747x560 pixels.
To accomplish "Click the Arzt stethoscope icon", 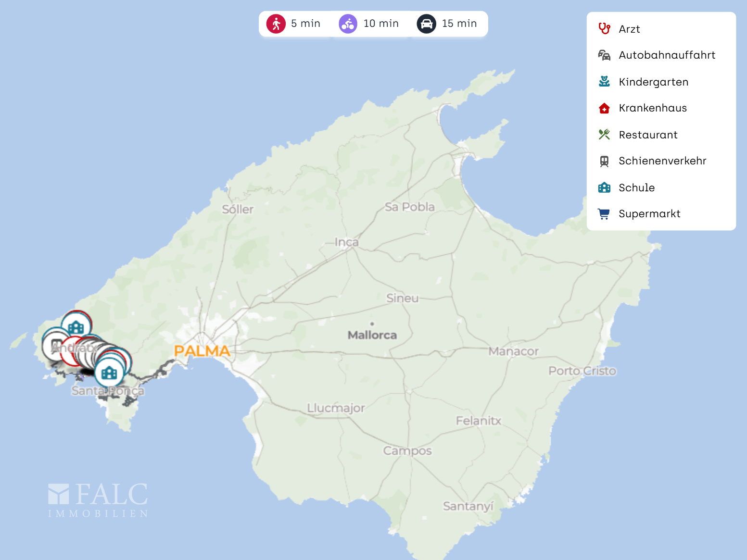I will 604,29.
